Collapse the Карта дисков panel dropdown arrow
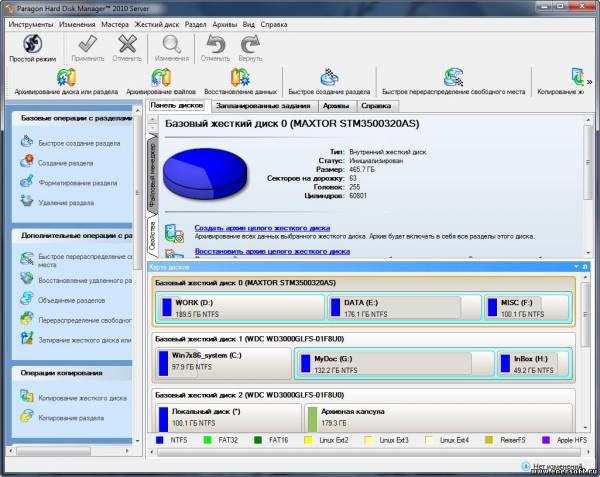 pyautogui.click(x=577, y=266)
